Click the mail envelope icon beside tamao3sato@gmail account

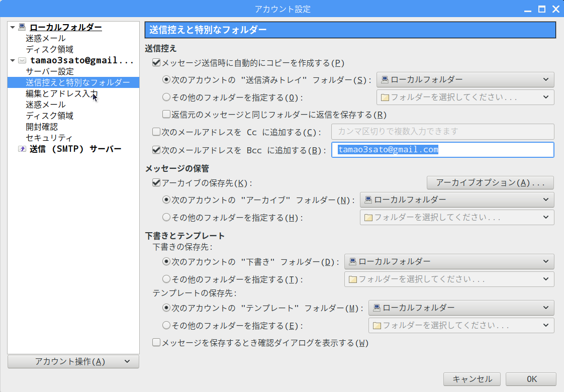[x=22, y=60]
